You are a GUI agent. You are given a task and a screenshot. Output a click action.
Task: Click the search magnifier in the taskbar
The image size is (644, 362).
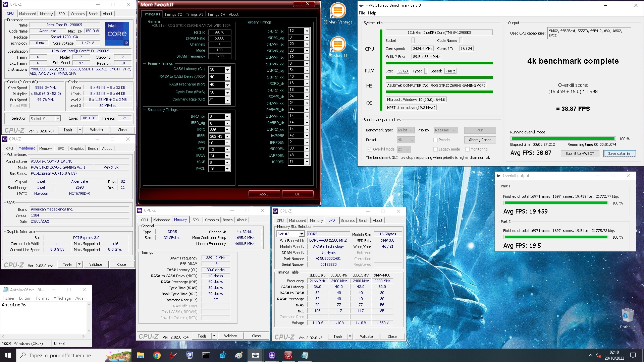click(23, 355)
